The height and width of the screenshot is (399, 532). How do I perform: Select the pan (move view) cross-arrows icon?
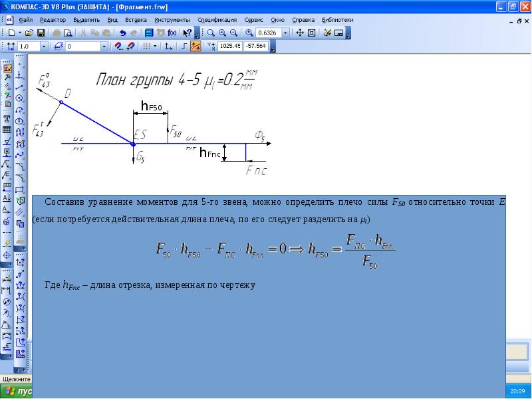tap(300, 33)
